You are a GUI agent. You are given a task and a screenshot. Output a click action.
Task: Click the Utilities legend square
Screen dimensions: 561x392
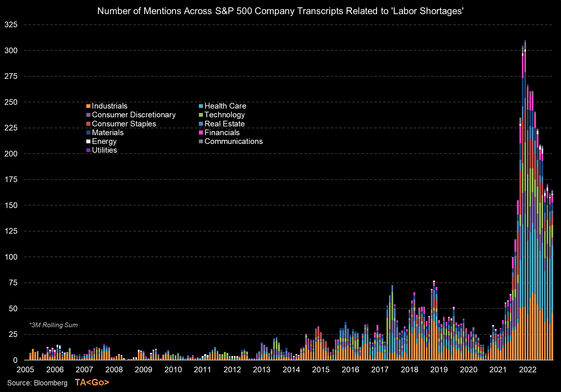(88, 150)
